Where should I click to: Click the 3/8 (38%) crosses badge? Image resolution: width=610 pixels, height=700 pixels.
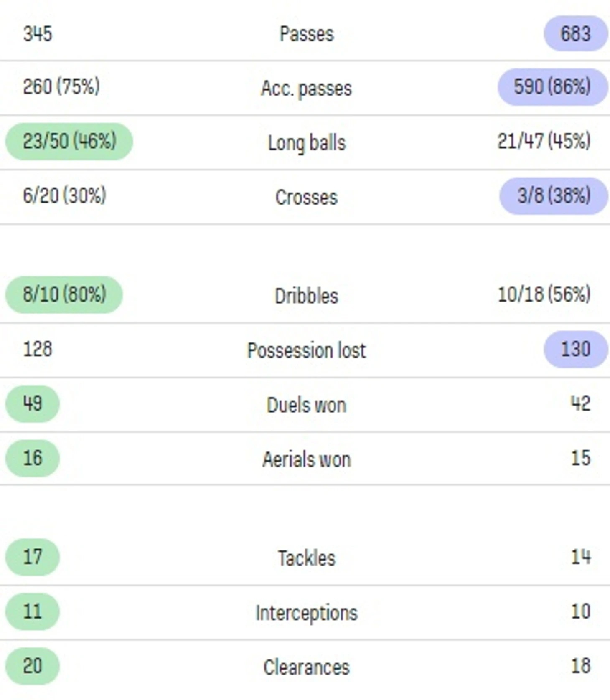[554, 196]
